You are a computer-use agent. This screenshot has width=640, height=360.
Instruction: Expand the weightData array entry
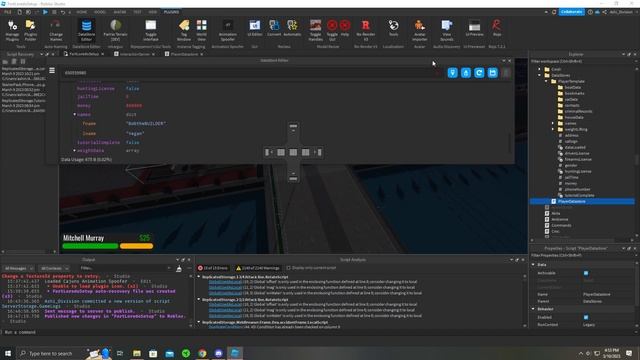(74, 151)
